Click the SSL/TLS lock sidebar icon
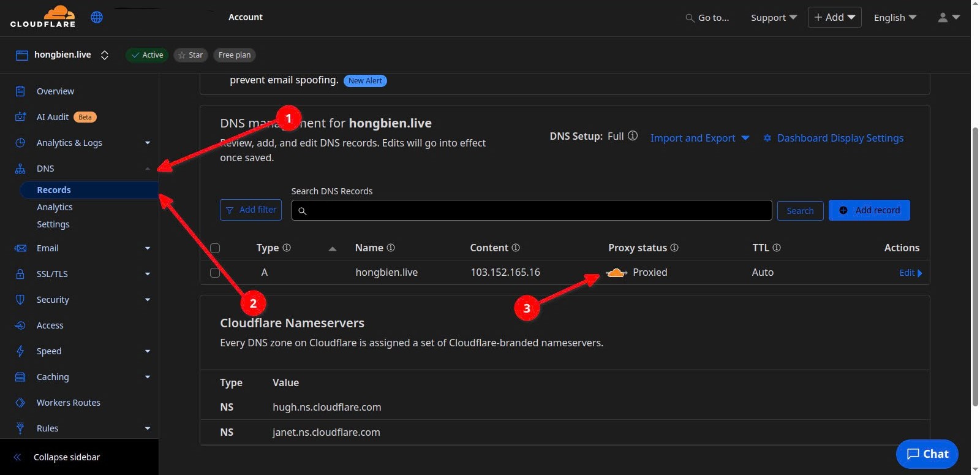Image resolution: width=980 pixels, height=475 pixels. [x=20, y=274]
